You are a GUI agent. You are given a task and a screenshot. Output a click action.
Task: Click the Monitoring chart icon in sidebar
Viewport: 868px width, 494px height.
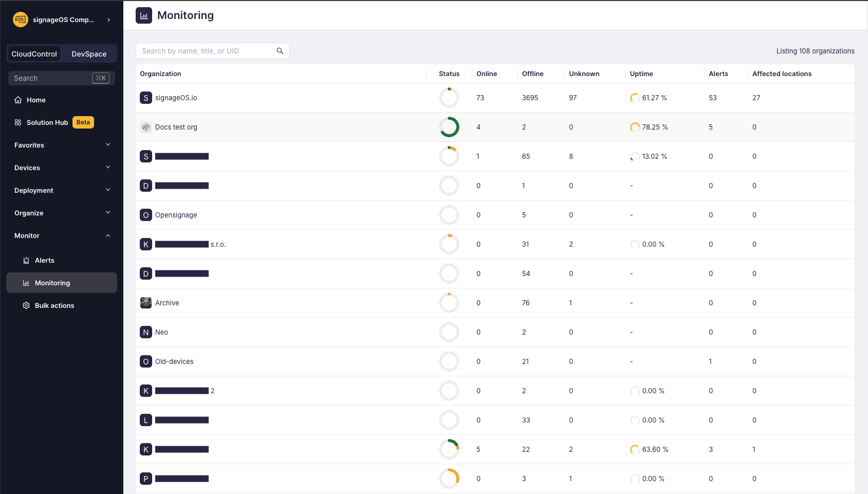pos(26,283)
